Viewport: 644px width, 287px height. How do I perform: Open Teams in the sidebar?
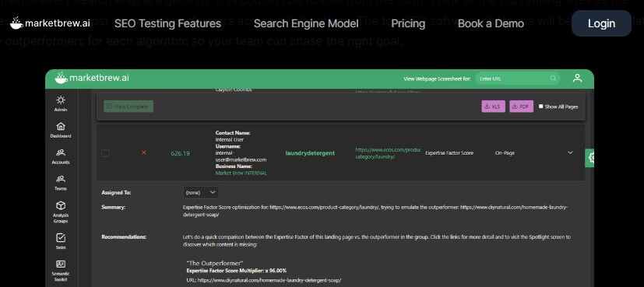(61, 183)
